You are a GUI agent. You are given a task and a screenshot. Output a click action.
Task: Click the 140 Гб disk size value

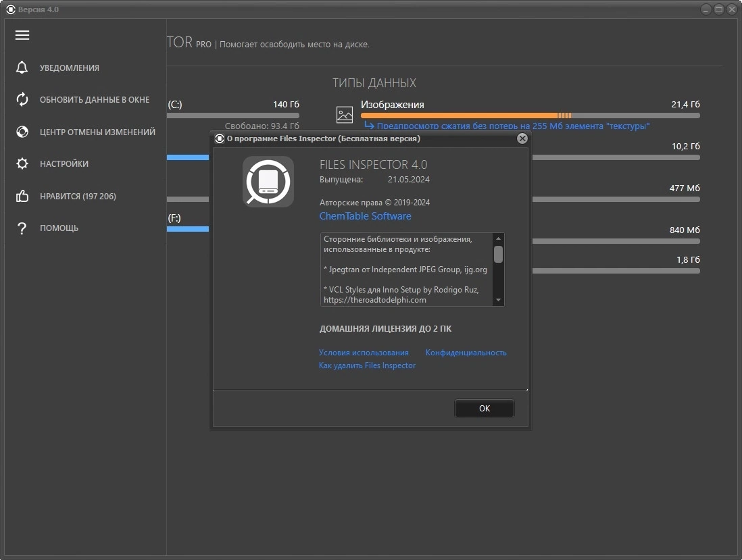pyautogui.click(x=287, y=104)
